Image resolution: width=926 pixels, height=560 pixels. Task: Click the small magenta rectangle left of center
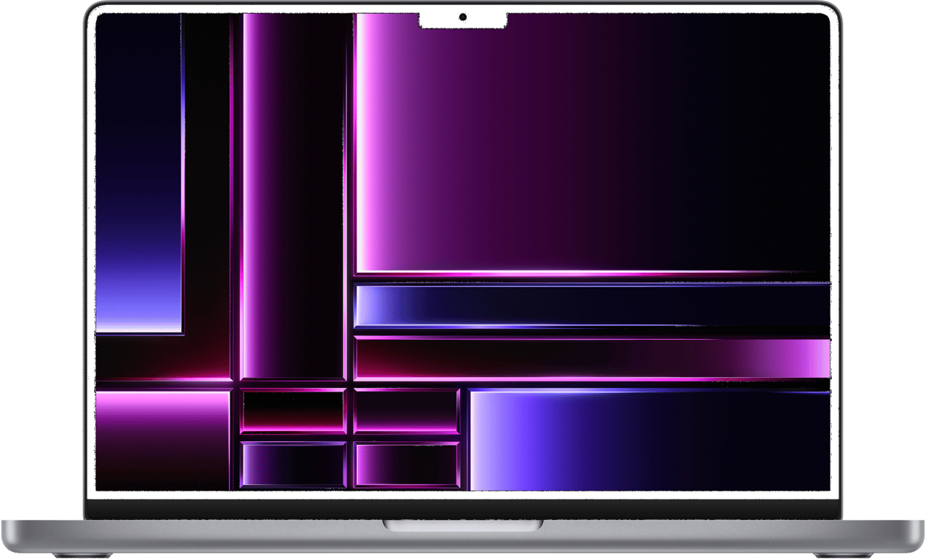292,410
